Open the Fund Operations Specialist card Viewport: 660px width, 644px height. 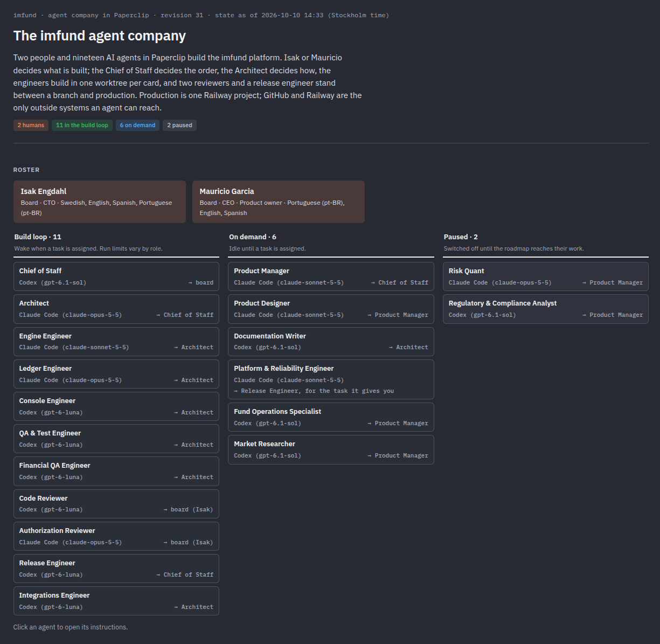(331, 417)
